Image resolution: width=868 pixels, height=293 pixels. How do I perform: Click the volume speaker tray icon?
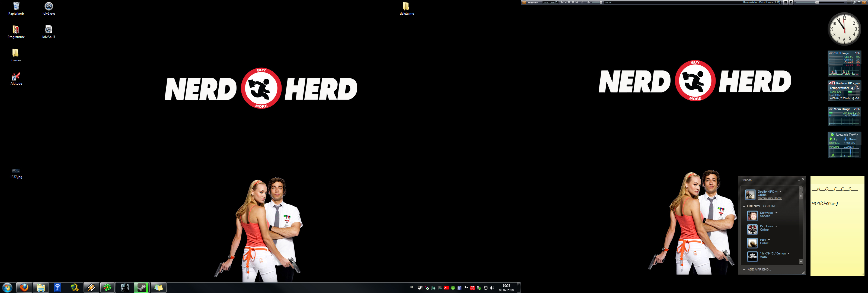click(x=492, y=288)
